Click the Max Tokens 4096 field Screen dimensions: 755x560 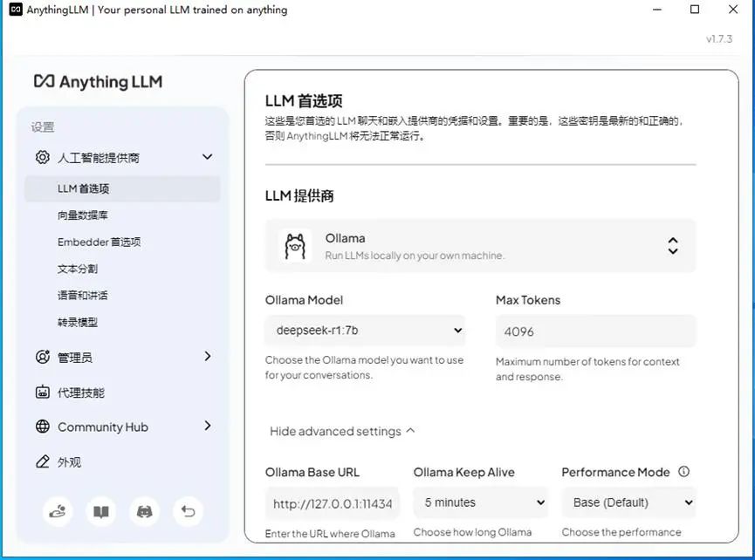pyautogui.click(x=595, y=331)
